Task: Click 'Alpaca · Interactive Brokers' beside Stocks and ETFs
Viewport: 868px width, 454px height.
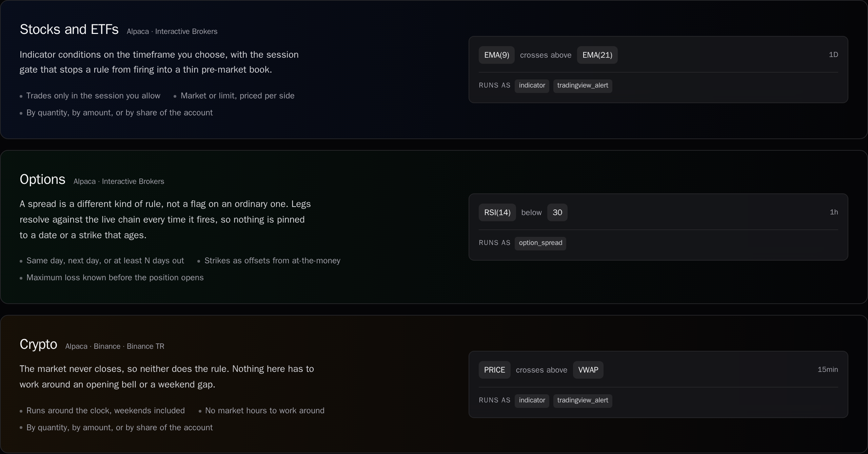Action: click(x=172, y=32)
